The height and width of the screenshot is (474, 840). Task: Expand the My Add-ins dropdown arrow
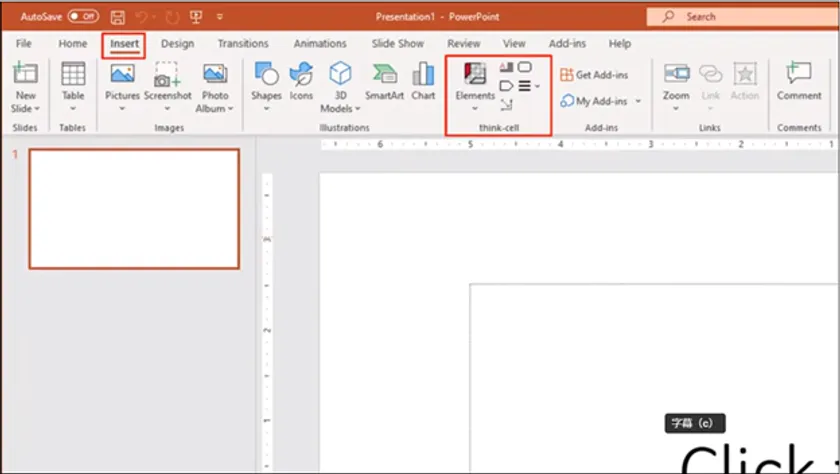click(638, 102)
